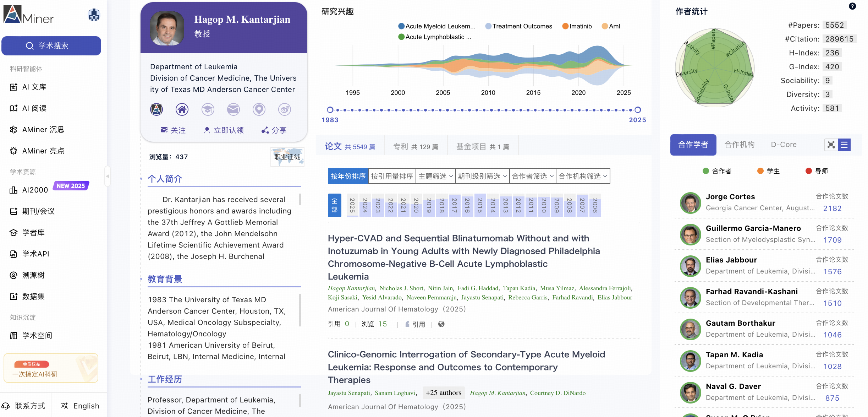Click the location pin icon

click(x=259, y=109)
